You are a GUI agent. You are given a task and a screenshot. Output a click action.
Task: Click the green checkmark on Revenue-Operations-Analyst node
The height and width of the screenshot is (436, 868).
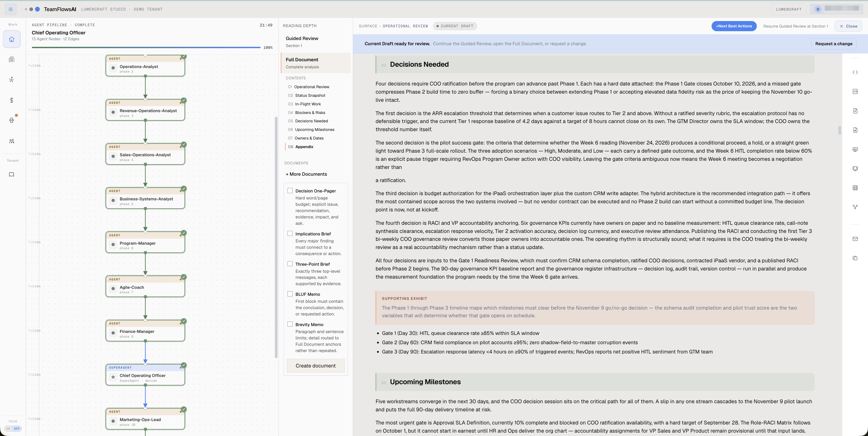[184, 100]
